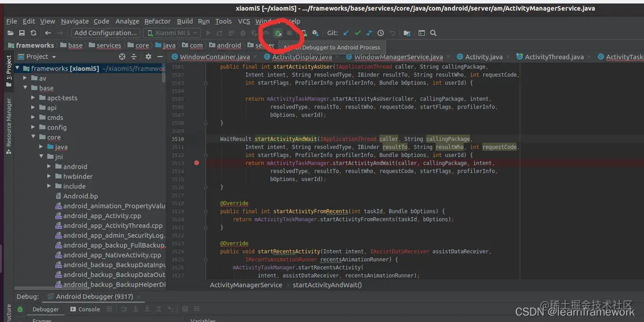Collapse the frameworks [xiaomi5] root node

[x=18, y=68]
